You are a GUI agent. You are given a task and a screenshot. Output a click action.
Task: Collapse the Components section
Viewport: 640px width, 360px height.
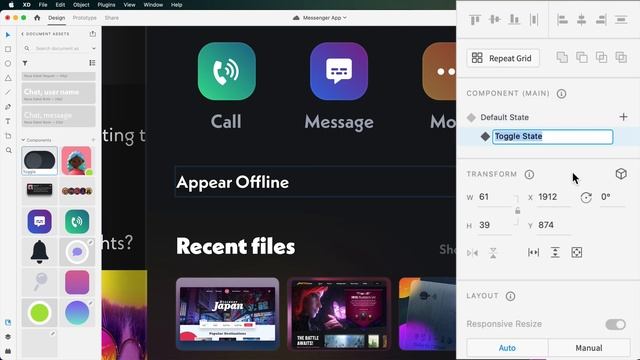point(23,140)
